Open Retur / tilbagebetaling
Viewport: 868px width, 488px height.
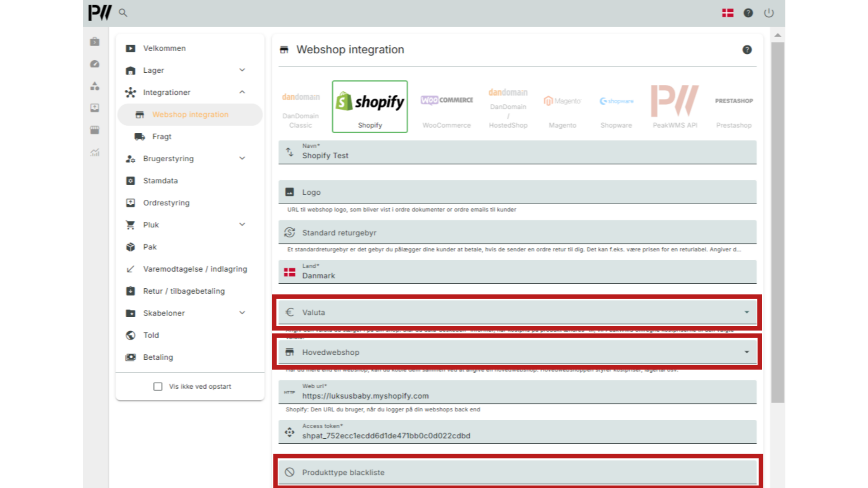(x=190, y=291)
